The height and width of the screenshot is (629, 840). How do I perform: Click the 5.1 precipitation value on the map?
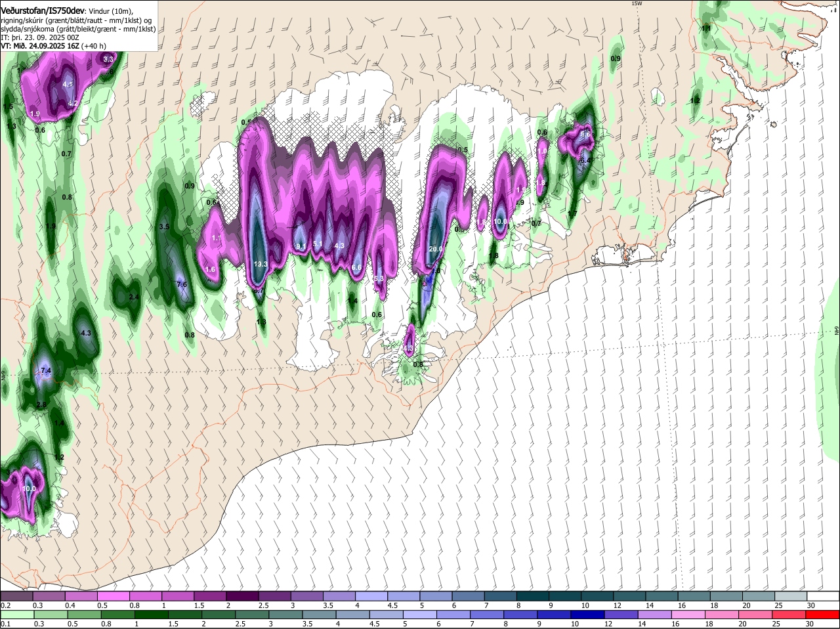[x=318, y=244]
